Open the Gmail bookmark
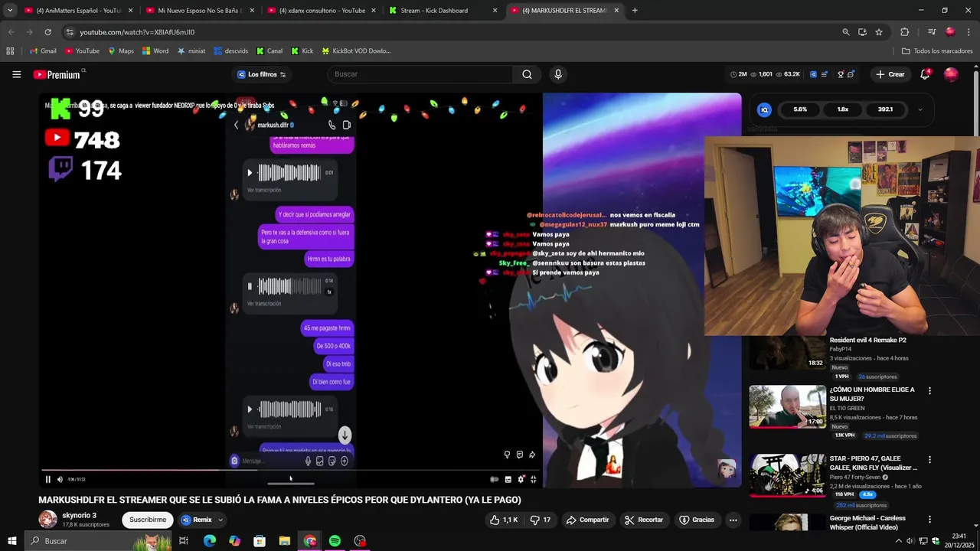 (x=43, y=51)
